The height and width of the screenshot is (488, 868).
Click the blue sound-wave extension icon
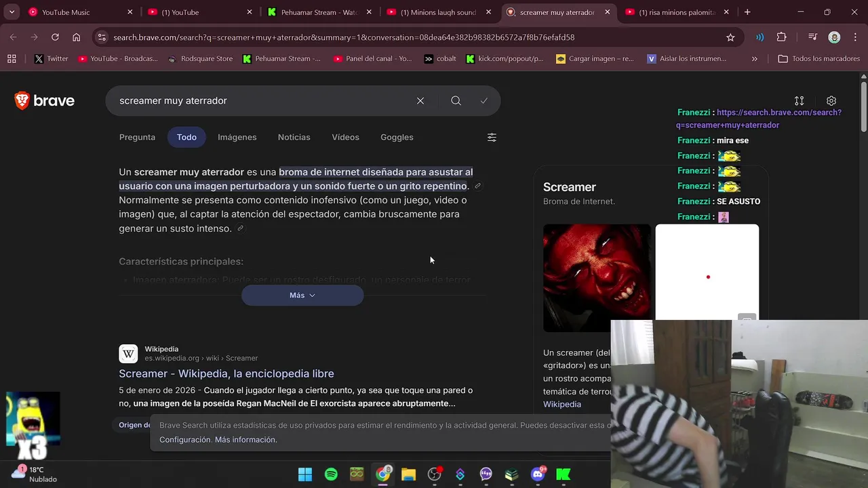(760, 37)
